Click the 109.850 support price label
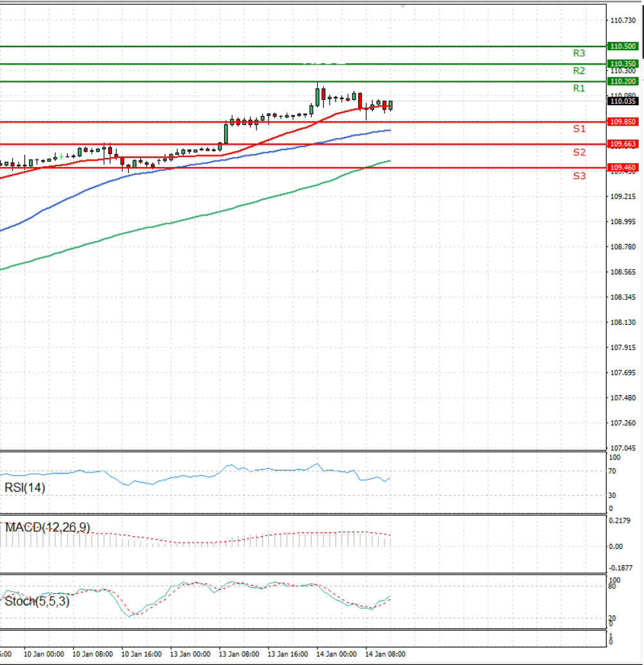The width and height of the screenshot is (644, 665). [622, 122]
